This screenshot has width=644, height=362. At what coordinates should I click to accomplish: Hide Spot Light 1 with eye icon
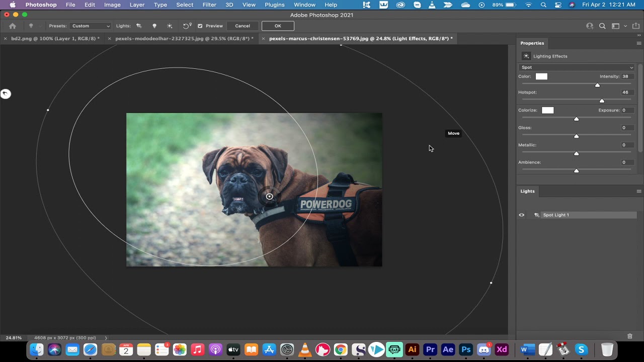click(x=522, y=215)
